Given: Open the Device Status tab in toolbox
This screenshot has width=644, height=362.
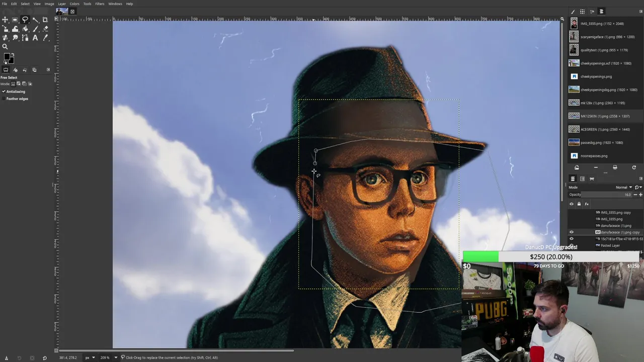Looking at the screenshot, I should pyautogui.click(x=15, y=70).
